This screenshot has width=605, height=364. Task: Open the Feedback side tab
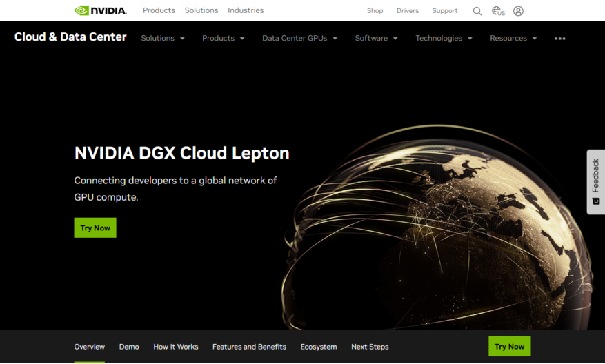click(596, 181)
